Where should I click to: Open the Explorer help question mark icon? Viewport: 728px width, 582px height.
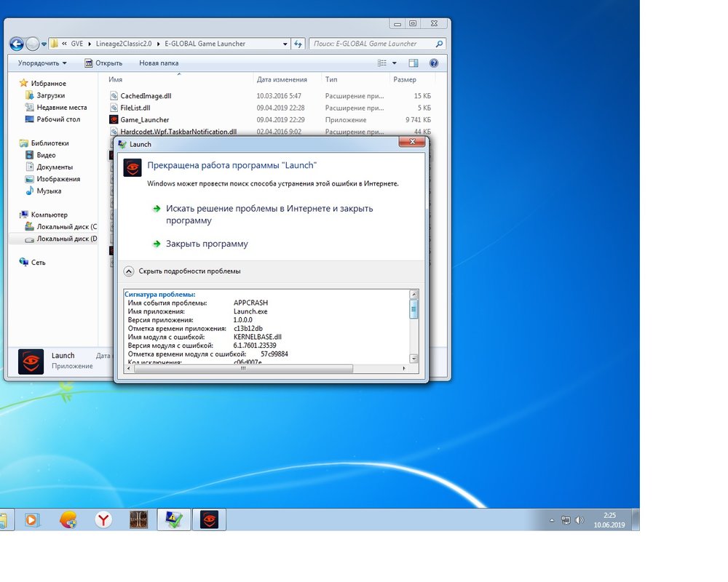(x=434, y=63)
